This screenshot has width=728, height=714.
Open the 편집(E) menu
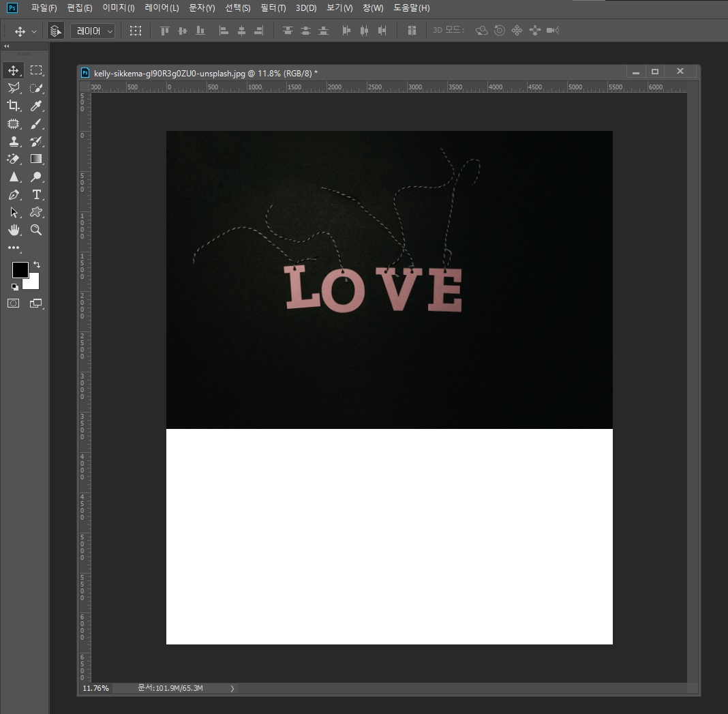(x=79, y=8)
